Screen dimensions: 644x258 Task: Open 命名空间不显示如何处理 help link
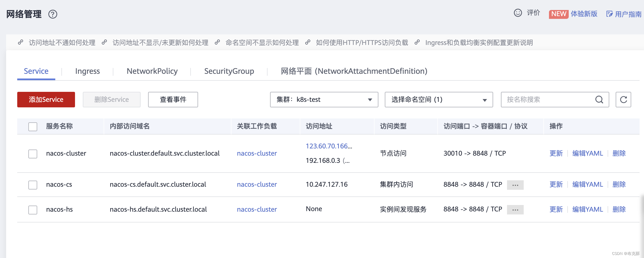[262, 43]
